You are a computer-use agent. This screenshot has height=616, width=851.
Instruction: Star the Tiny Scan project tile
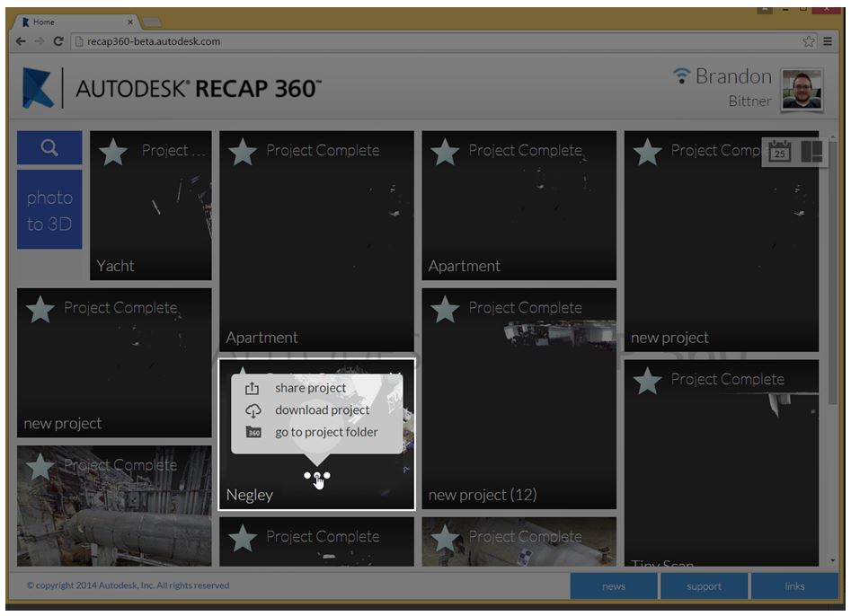(648, 382)
